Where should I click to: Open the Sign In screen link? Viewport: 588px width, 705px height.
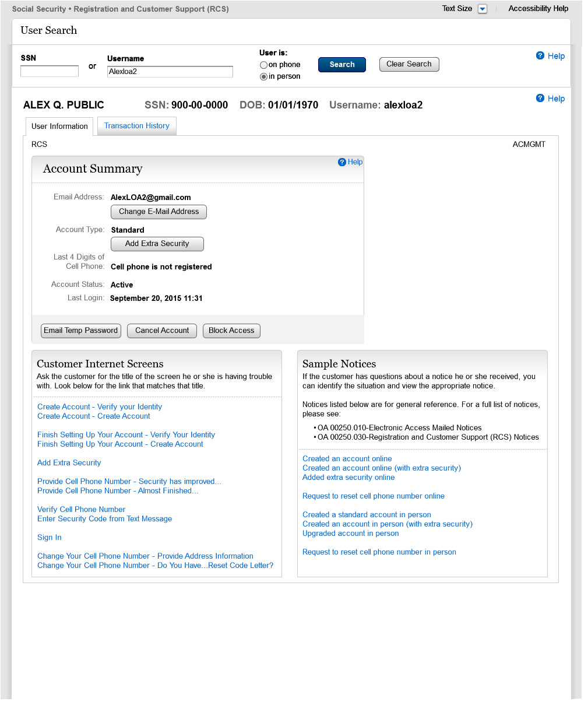pos(50,538)
